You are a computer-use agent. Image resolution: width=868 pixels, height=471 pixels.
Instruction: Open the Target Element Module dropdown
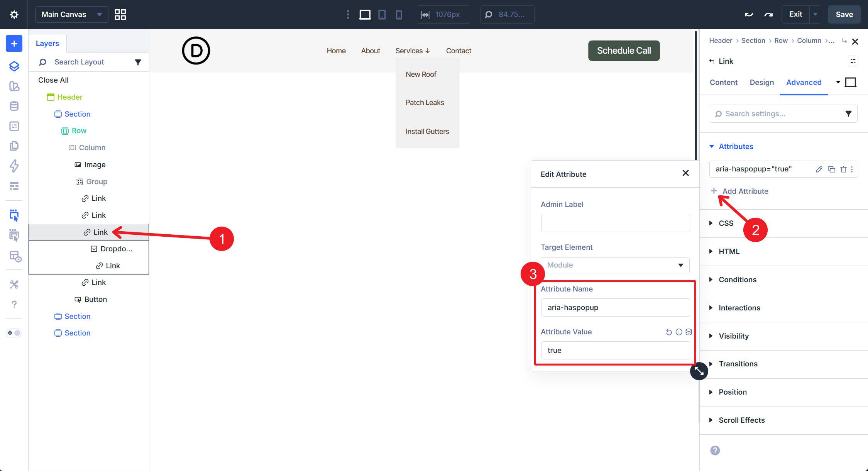click(x=615, y=265)
